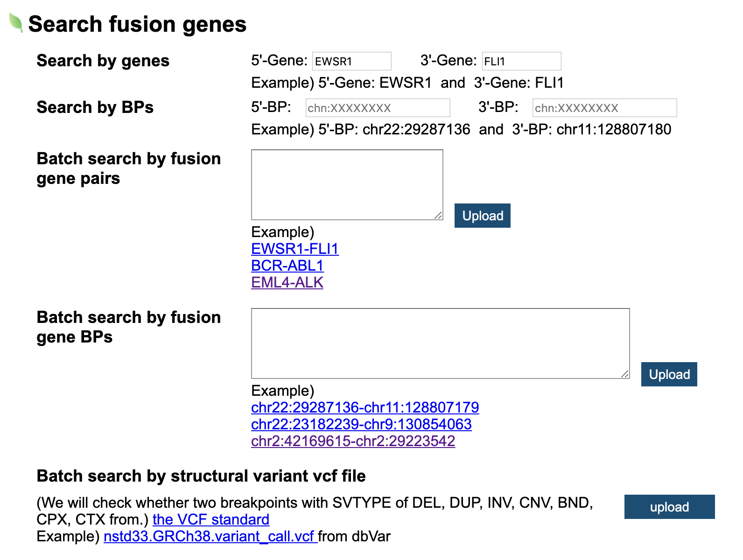Viewport: 743px width, 560px height.
Task: Click the fusion gene pairs text area
Action: [x=347, y=184]
